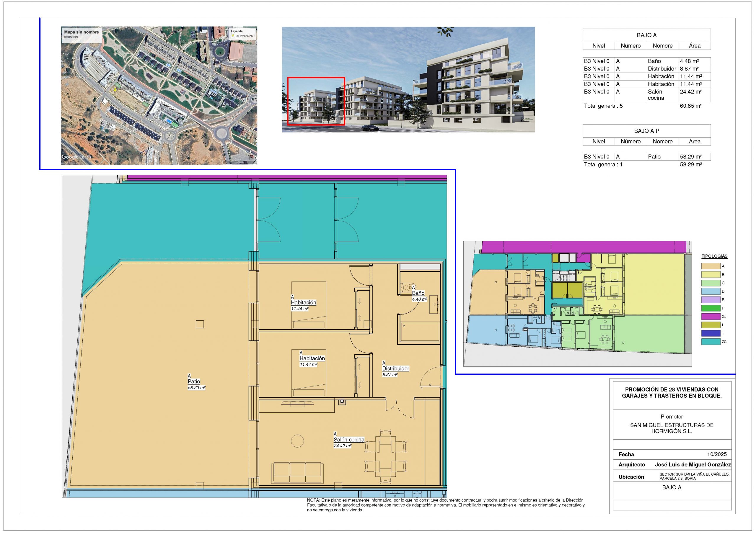Screen dimensions: 756x534
Task: Click the square drain symbol in the Patio
Action: (200, 324)
